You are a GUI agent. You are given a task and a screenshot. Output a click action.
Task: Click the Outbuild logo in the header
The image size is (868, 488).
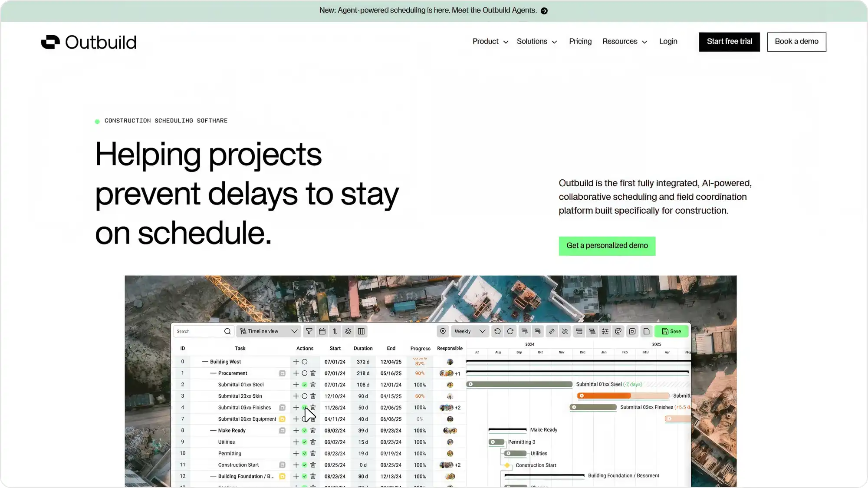[89, 42]
